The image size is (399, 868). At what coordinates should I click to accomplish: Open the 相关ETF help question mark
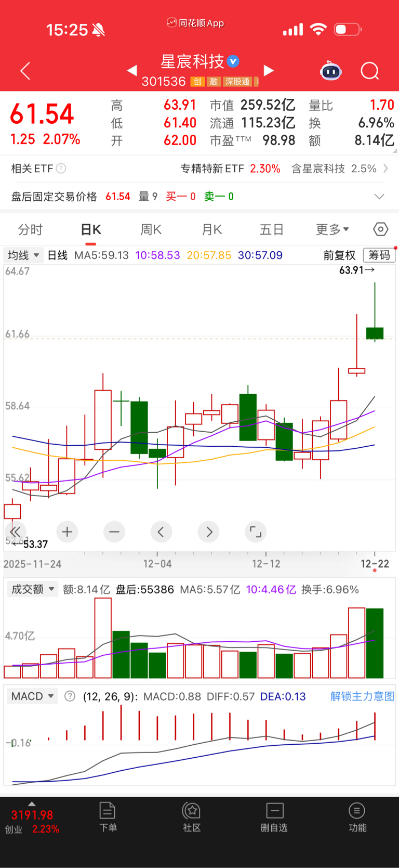(61, 169)
